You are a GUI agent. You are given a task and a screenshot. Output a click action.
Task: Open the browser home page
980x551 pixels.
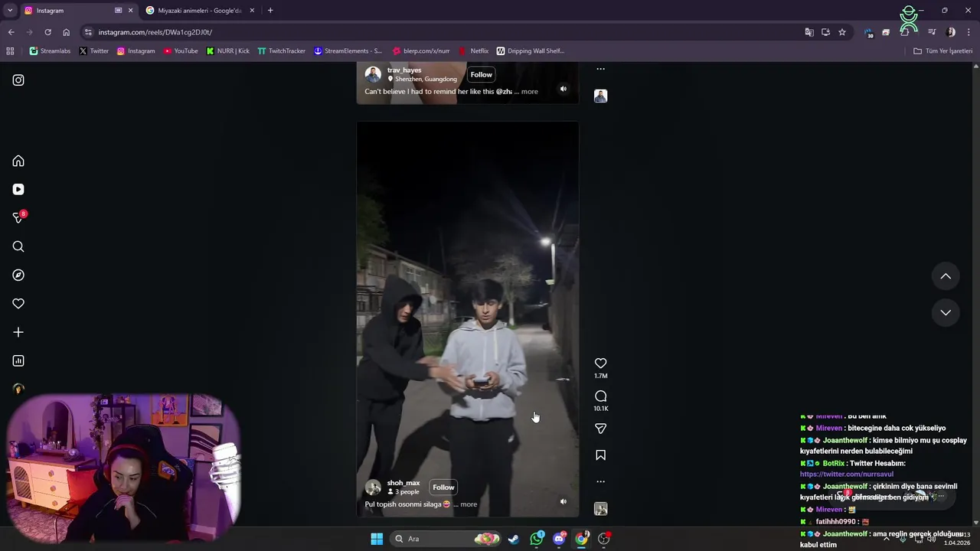click(x=66, y=32)
